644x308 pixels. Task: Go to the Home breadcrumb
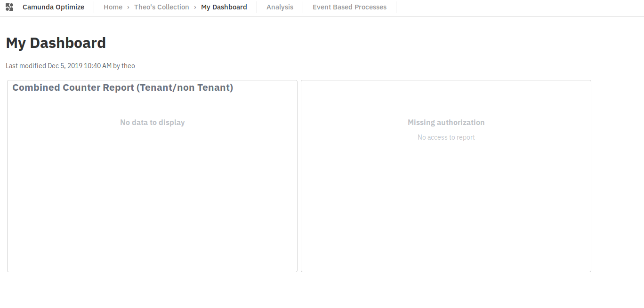[113, 7]
